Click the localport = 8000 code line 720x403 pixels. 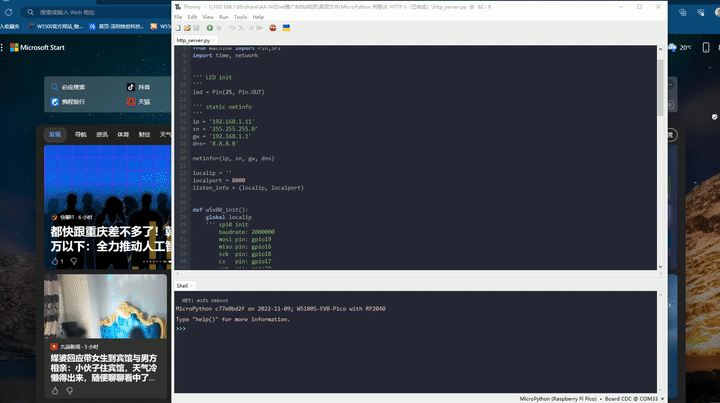pos(219,180)
